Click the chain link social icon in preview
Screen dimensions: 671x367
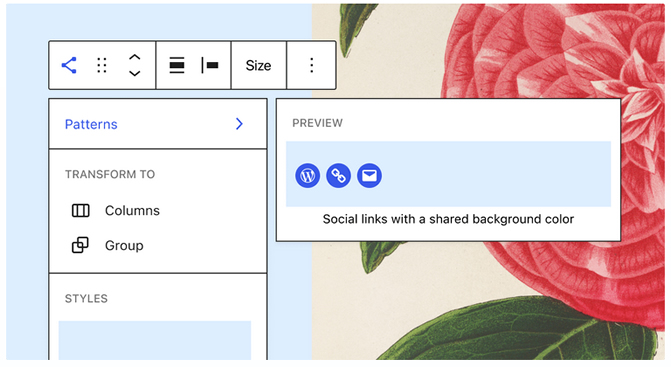pyautogui.click(x=338, y=175)
